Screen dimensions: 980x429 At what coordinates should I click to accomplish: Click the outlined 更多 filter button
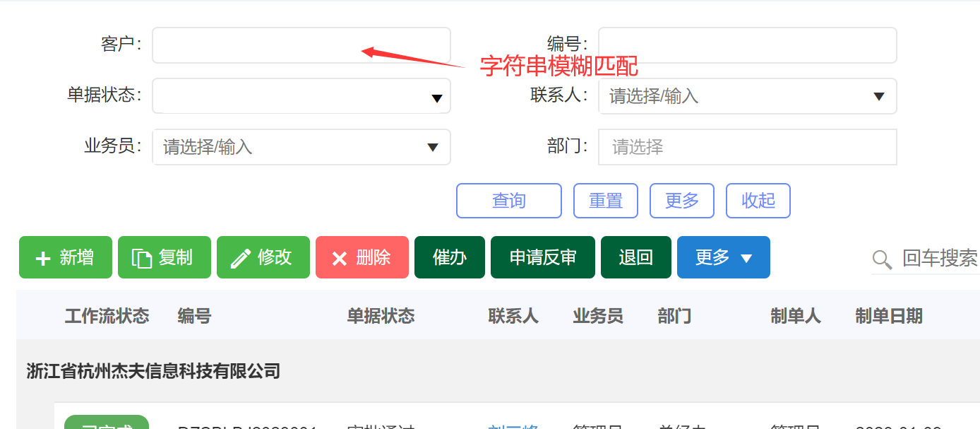pos(681,201)
